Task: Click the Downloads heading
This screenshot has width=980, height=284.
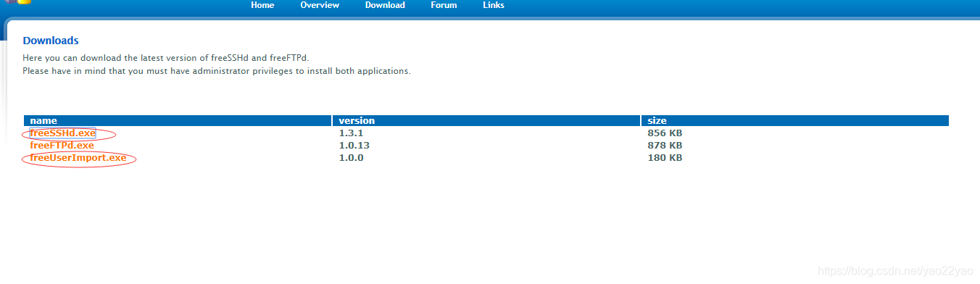Action: click(51, 41)
